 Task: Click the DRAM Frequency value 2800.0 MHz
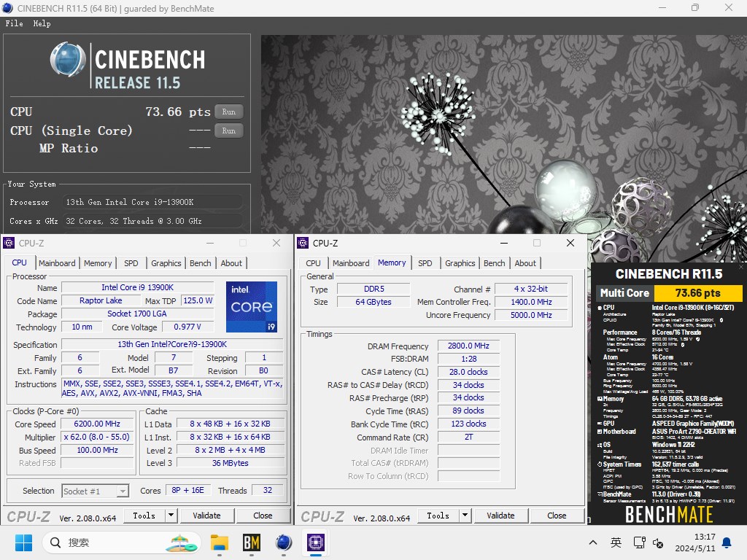tap(468, 346)
